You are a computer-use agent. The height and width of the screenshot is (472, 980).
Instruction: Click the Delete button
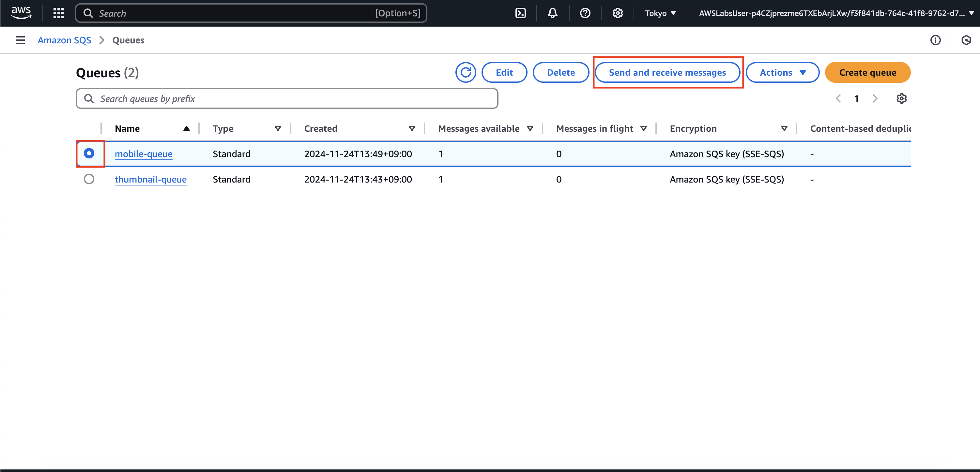pyautogui.click(x=561, y=72)
